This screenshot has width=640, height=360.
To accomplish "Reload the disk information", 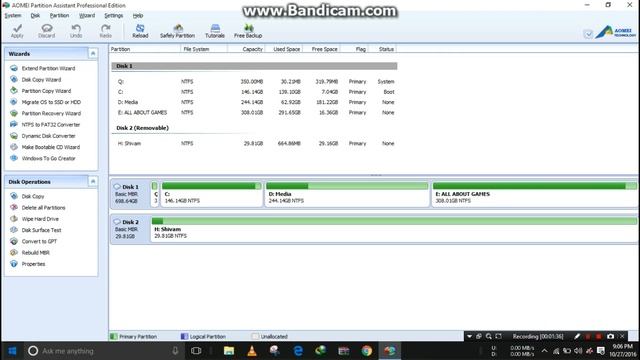I will [x=140, y=31].
